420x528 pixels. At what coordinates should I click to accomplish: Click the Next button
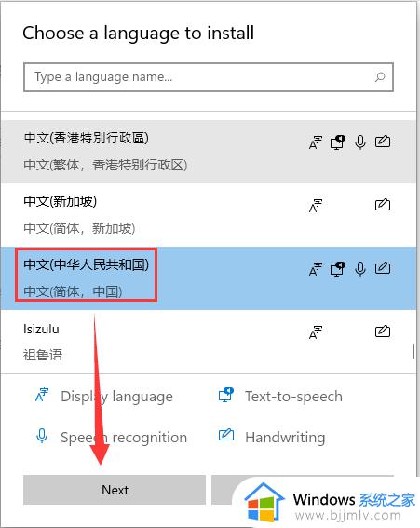coord(115,490)
